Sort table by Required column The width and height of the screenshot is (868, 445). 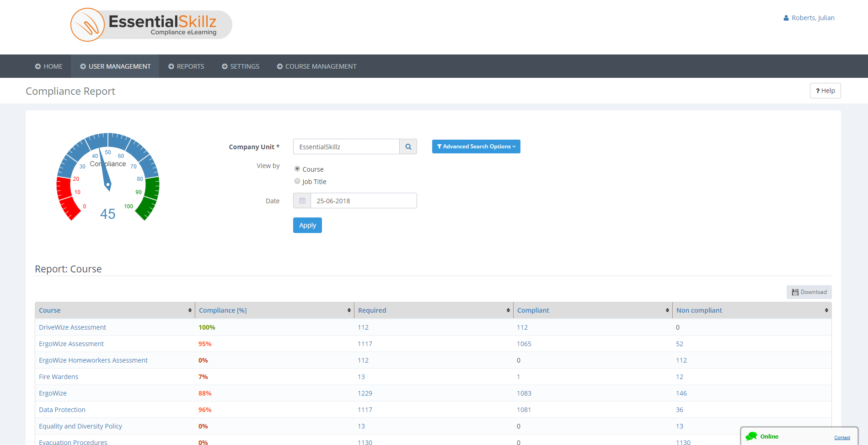[434, 310]
